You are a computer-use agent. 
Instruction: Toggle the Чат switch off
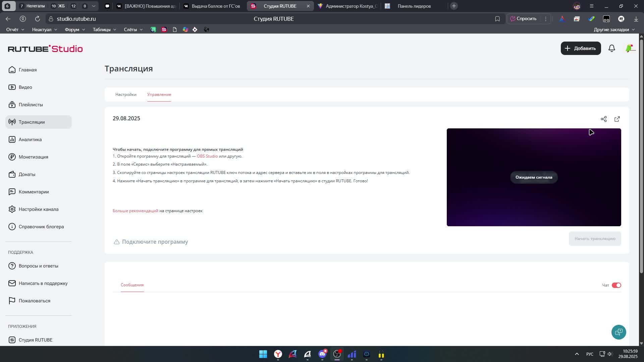616,285
